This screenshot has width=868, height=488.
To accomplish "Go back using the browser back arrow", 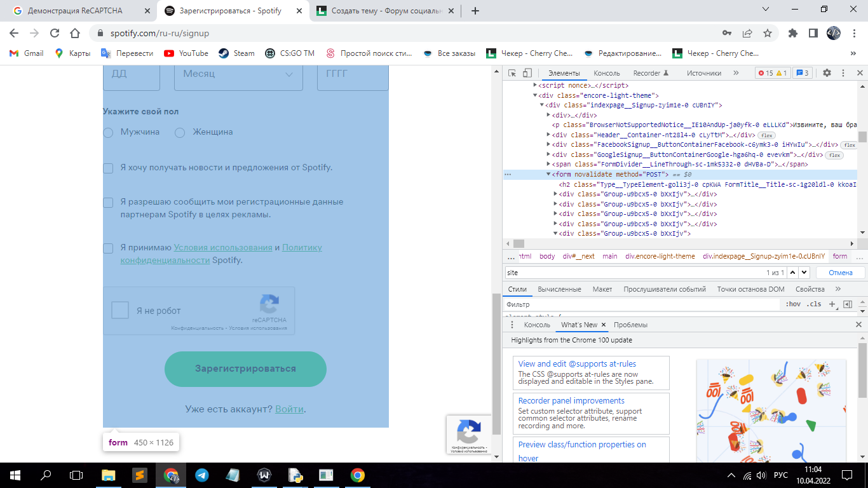I will (14, 33).
